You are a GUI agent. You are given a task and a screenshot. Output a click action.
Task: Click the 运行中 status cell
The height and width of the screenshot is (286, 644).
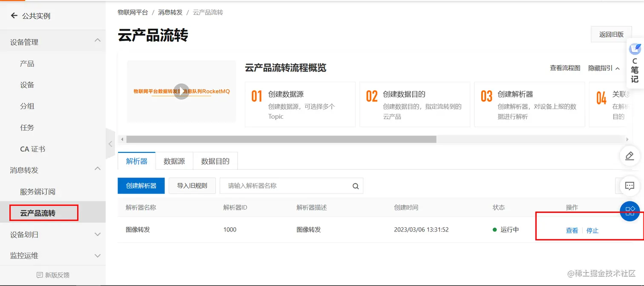506,229
